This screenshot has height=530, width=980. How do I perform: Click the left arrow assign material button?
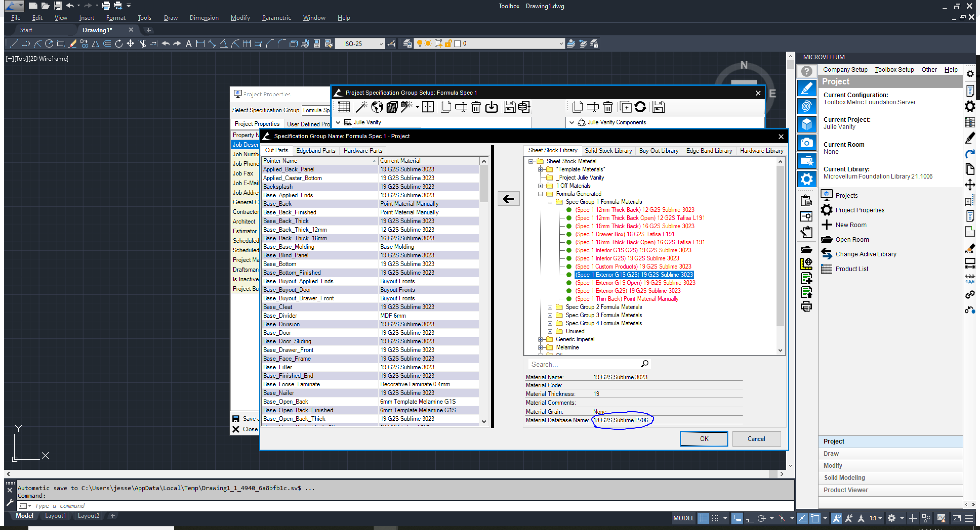pyautogui.click(x=508, y=199)
